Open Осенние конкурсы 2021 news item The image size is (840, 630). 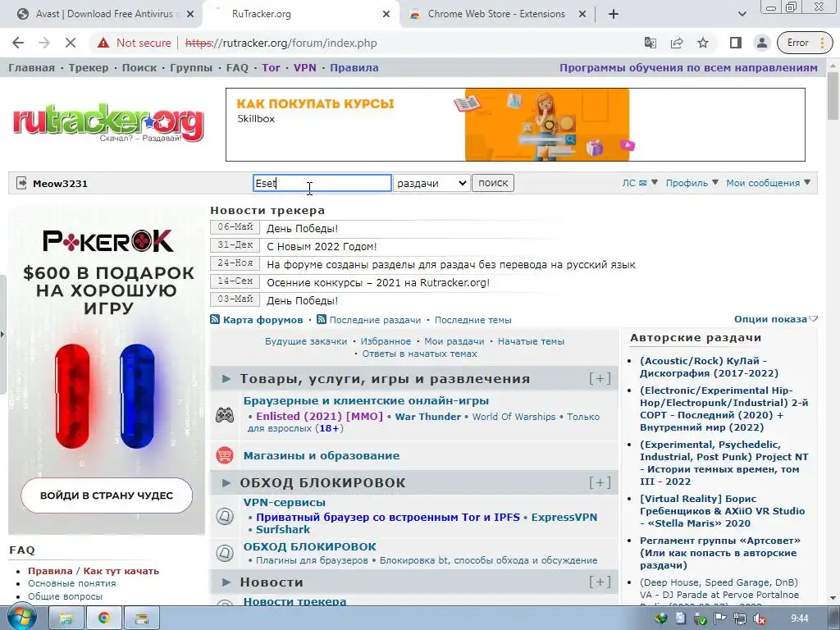coord(378,282)
